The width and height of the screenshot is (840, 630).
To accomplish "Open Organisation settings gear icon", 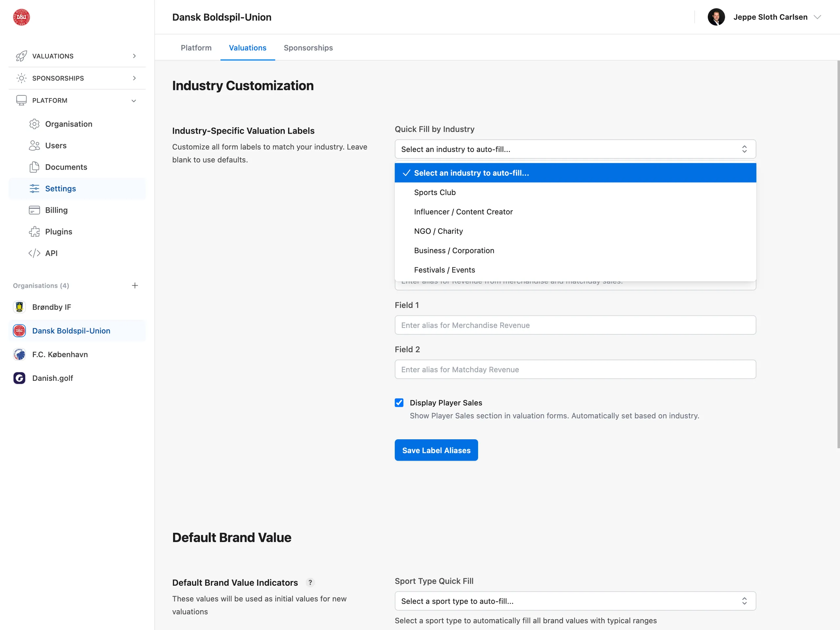I will pos(34,124).
